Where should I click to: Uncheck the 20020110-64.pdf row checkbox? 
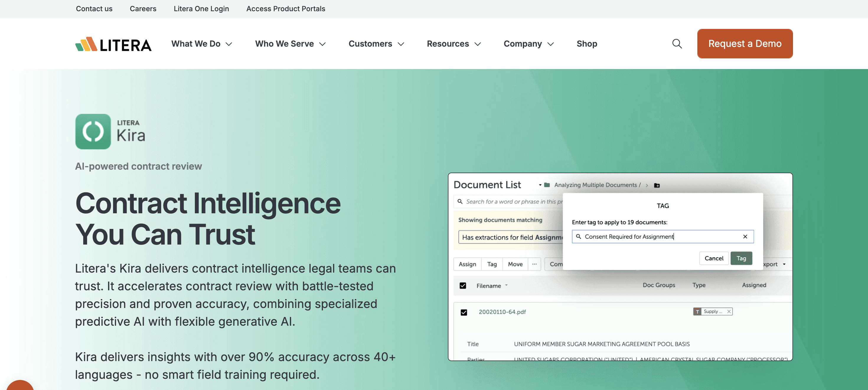click(464, 312)
